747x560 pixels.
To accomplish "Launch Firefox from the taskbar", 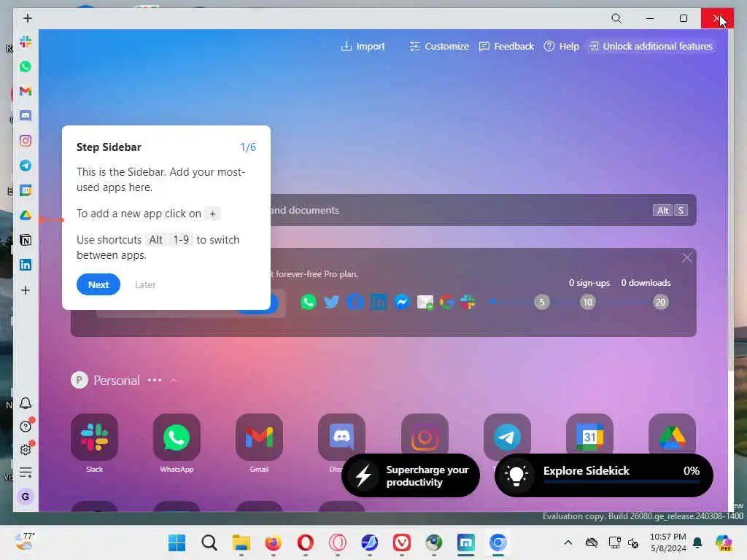I will [x=274, y=542].
